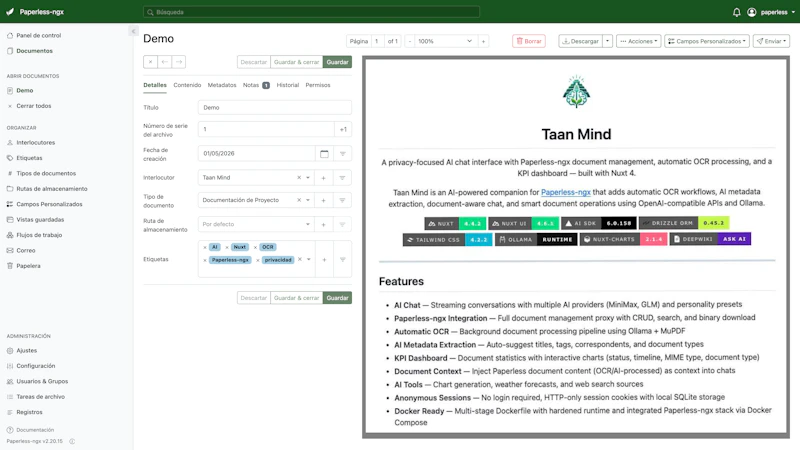The width and height of the screenshot is (800, 450).
Task: Open Usuarios & Grupos
Action: point(37,381)
